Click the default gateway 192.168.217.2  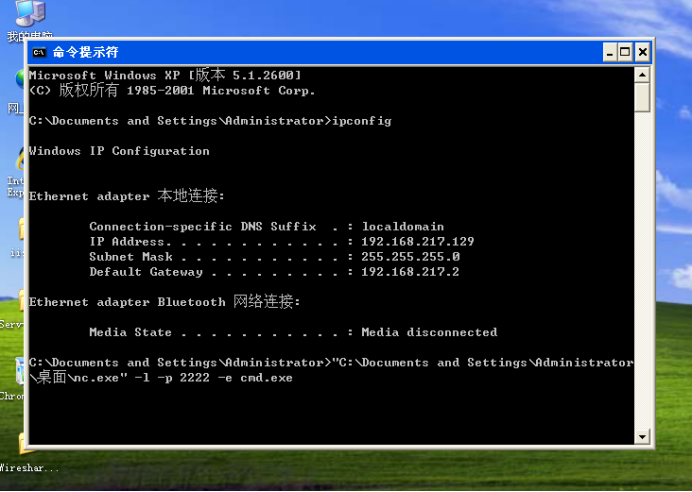(410, 271)
